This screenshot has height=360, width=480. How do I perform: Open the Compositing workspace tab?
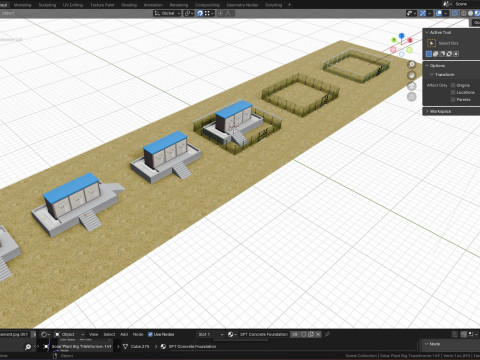(207, 5)
